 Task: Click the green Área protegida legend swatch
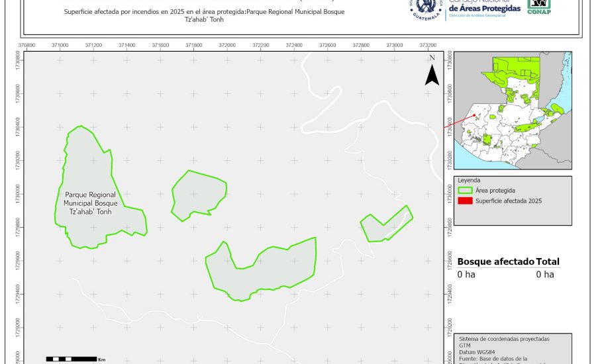point(464,191)
